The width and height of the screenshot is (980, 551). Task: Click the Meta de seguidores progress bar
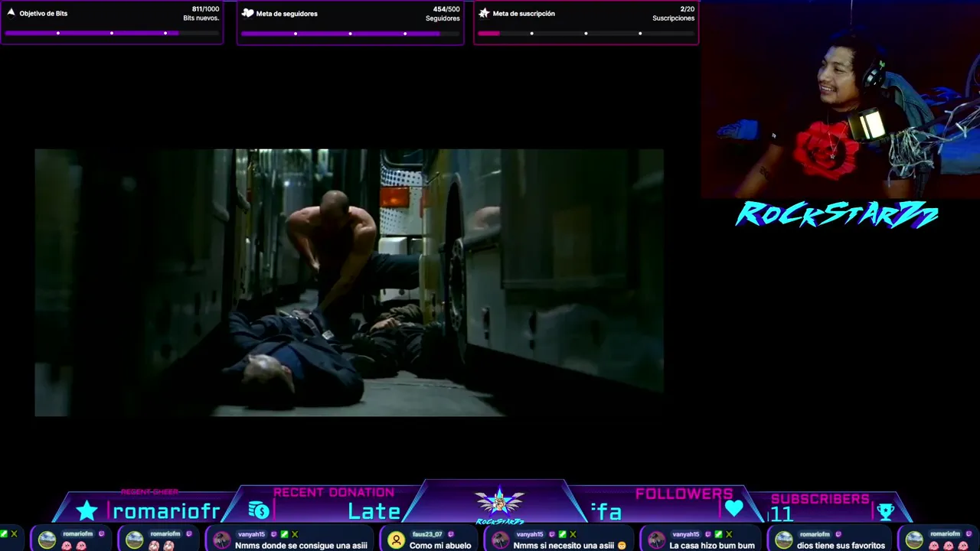pyautogui.click(x=350, y=34)
